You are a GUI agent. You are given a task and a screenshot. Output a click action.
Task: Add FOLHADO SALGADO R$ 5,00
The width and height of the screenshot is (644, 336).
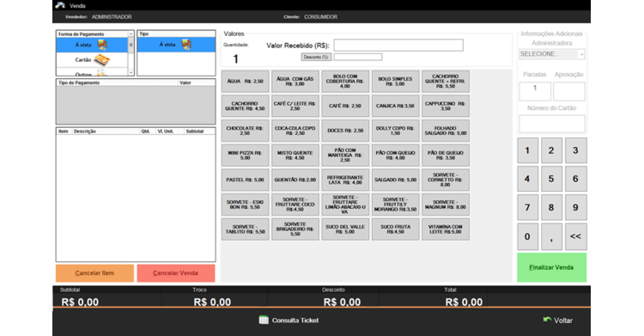click(445, 131)
